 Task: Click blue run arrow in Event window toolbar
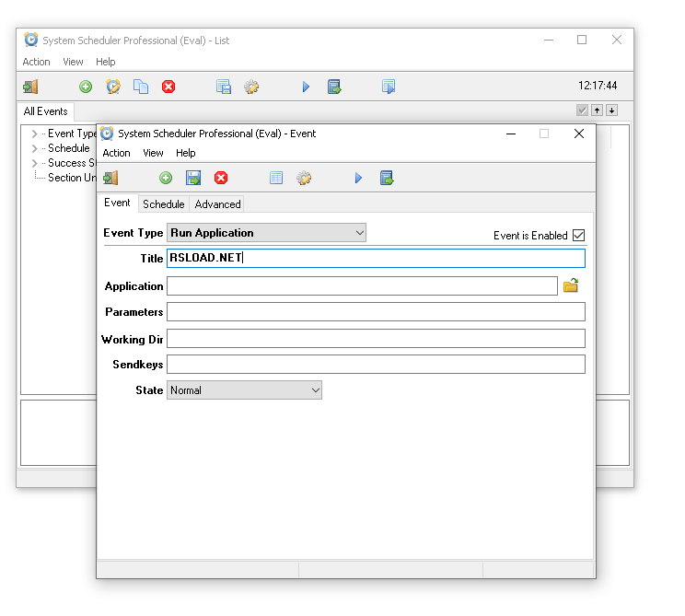pyautogui.click(x=358, y=178)
